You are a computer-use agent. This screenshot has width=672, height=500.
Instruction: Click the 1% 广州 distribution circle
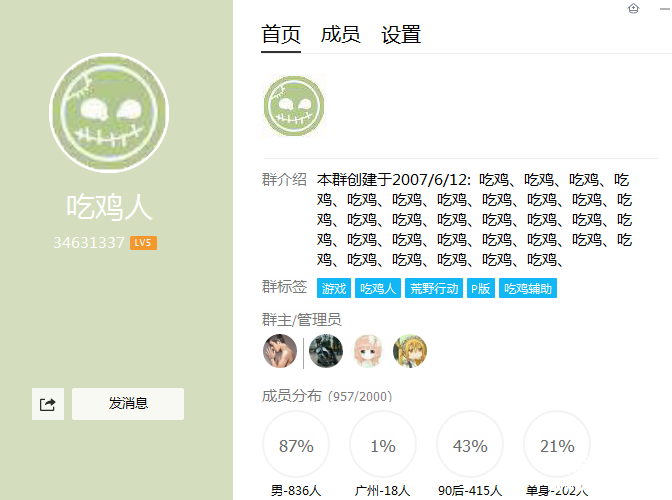click(383, 444)
